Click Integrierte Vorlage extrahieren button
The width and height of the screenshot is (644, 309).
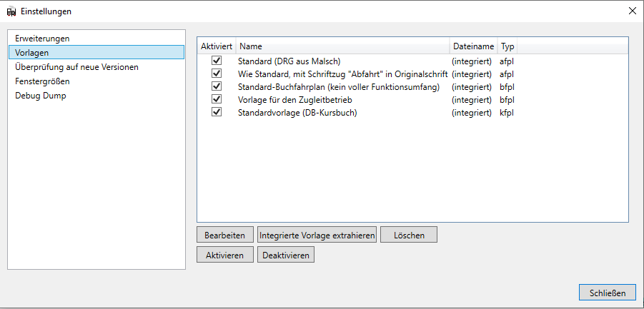click(x=317, y=235)
